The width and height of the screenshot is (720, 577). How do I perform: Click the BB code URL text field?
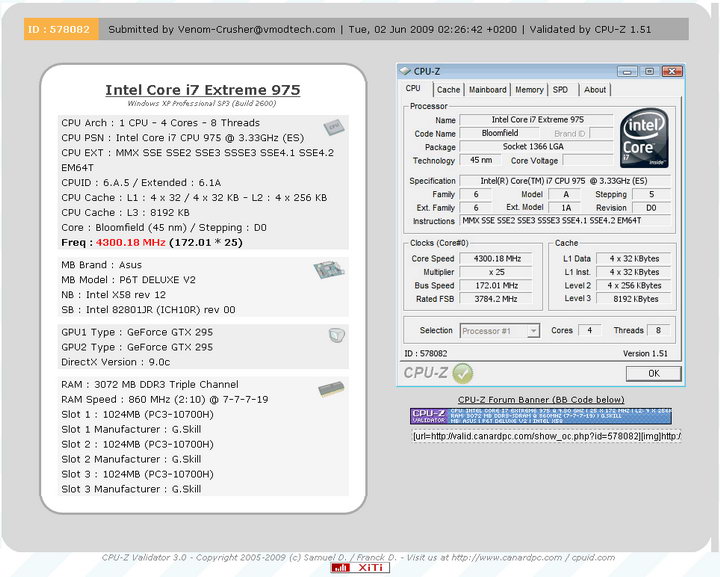546,436
